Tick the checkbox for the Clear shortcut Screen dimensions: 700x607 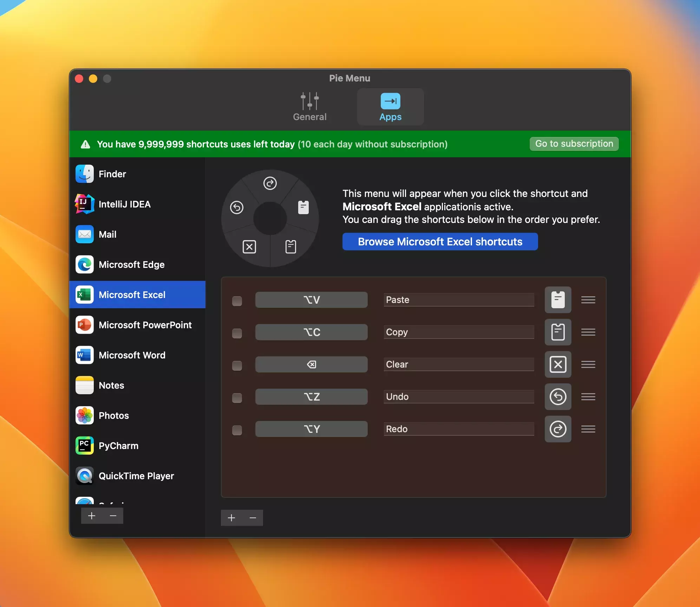(x=237, y=365)
